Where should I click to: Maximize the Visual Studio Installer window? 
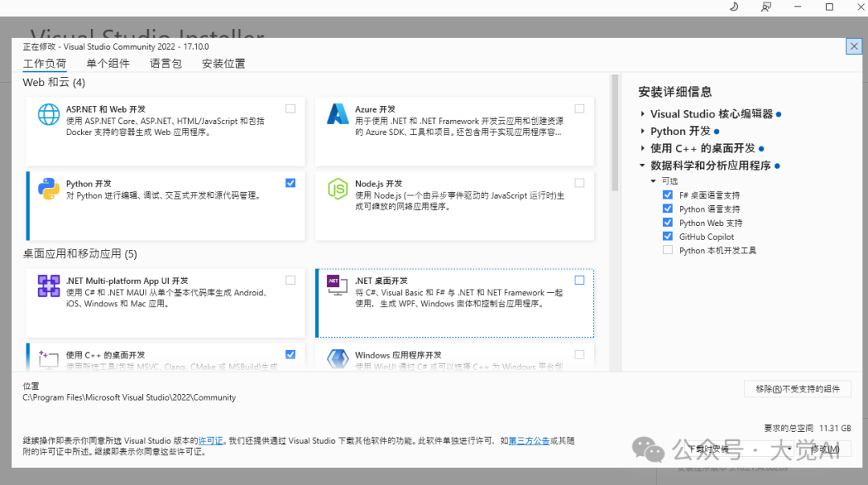coord(829,6)
